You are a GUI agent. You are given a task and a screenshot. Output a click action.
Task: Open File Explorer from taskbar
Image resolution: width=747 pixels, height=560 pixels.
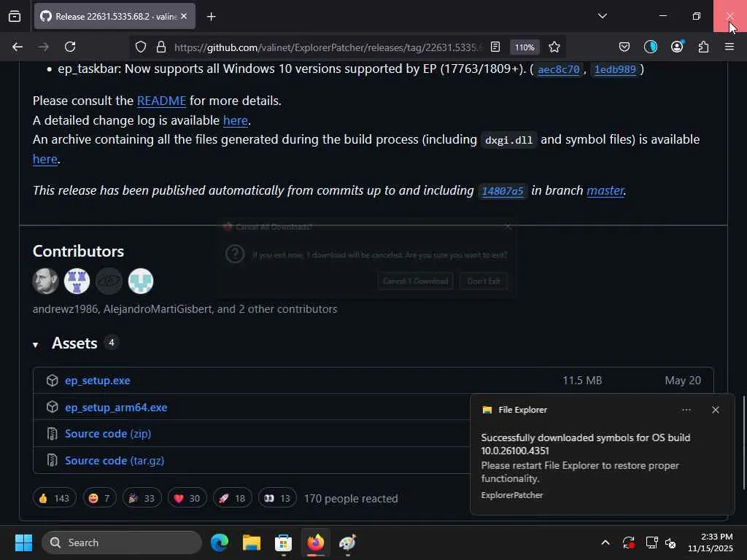(252, 542)
